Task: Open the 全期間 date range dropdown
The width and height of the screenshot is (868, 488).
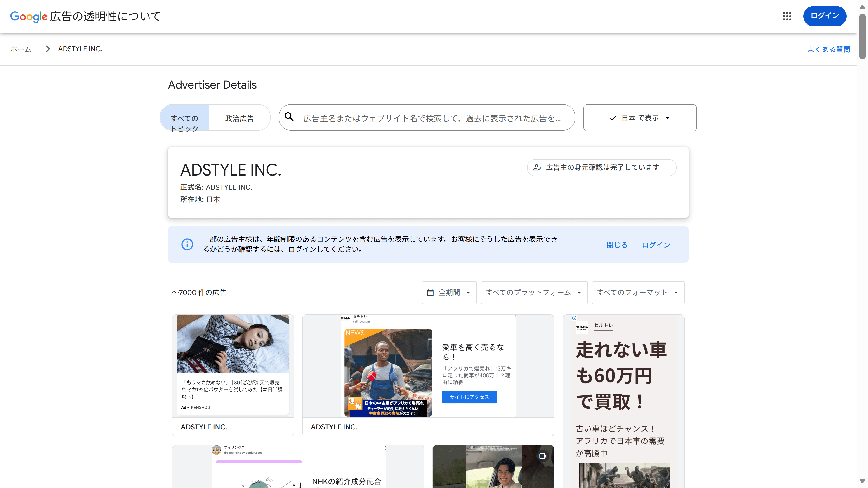Action: (x=449, y=292)
